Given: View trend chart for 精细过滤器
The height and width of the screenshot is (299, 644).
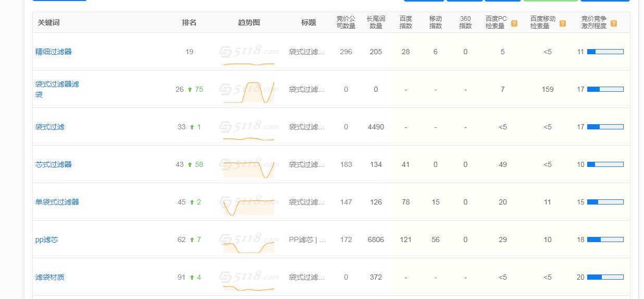Looking at the screenshot, I should [249, 55].
